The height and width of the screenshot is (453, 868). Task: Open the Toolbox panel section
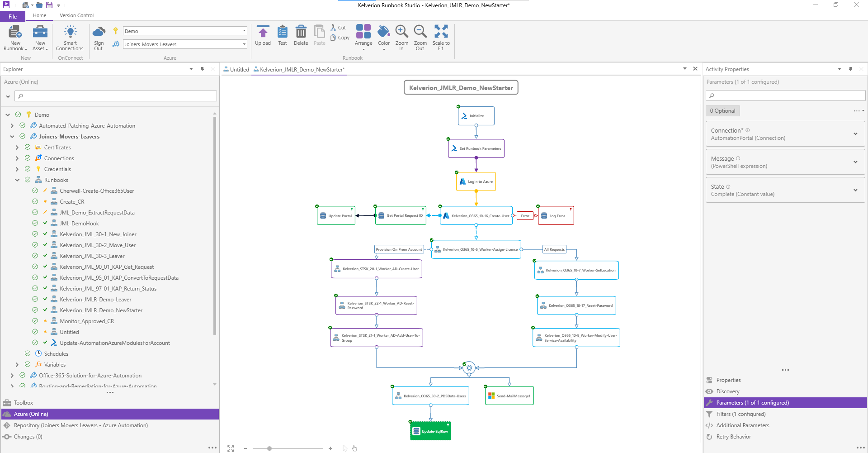pos(110,403)
